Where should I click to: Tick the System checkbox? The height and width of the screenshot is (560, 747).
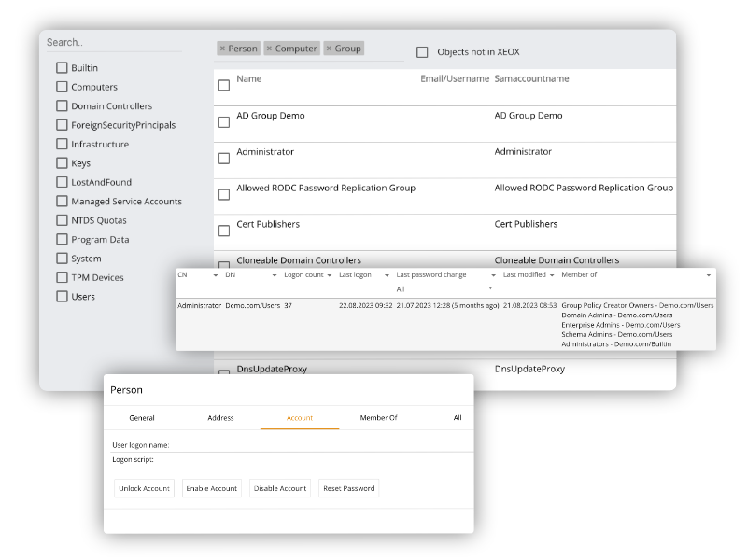(x=62, y=259)
